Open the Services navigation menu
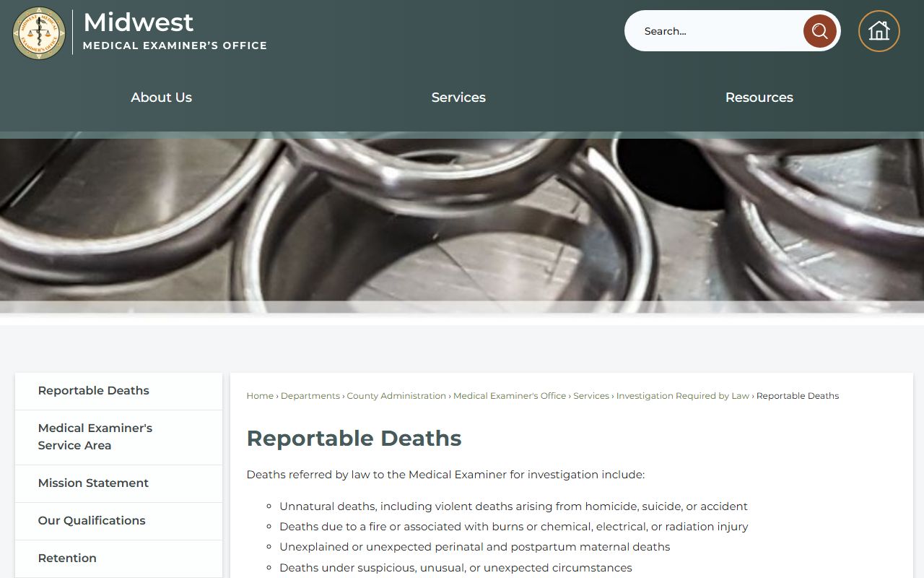Image resolution: width=924 pixels, height=578 pixels. (458, 98)
